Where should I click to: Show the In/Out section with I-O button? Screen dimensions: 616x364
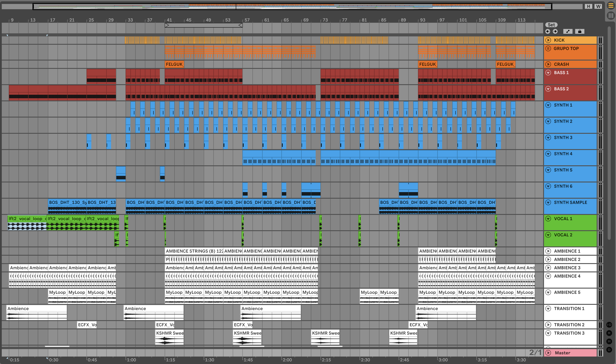(x=609, y=325)
